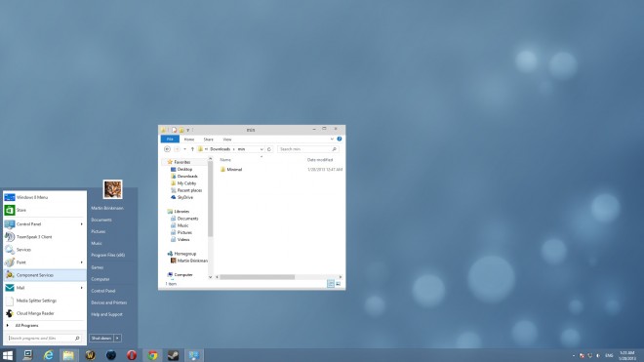Refresh the min folder view

pyautogui.click(x=269, y=149)
